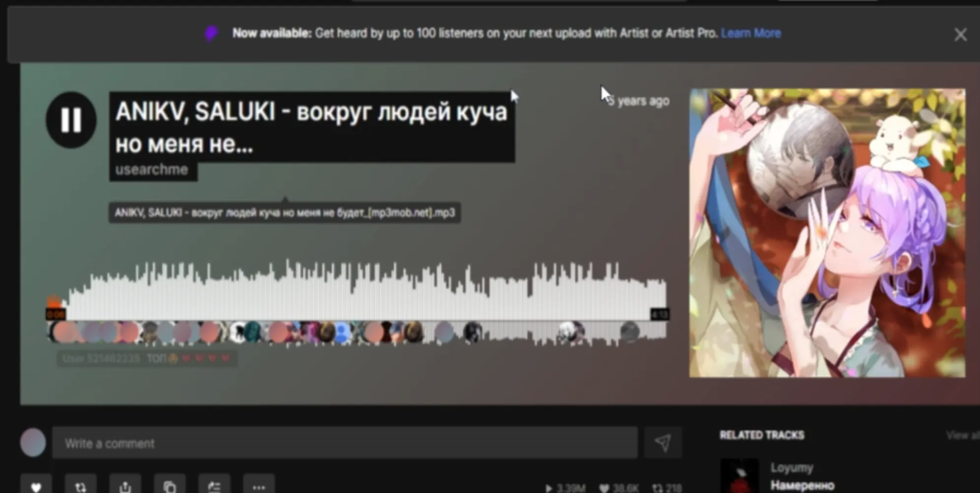Open the Learn More link
Viewport: 980px width, 493px height.
pos(751,33)
